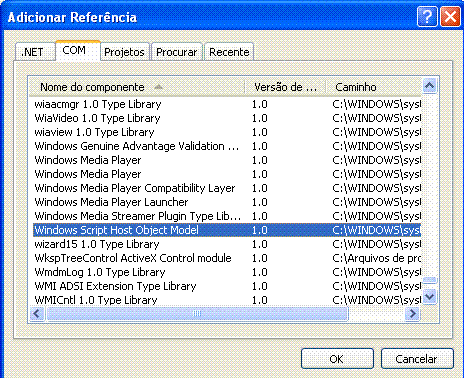Select Windows Media Player Compatibility Layer

point(227,188)
